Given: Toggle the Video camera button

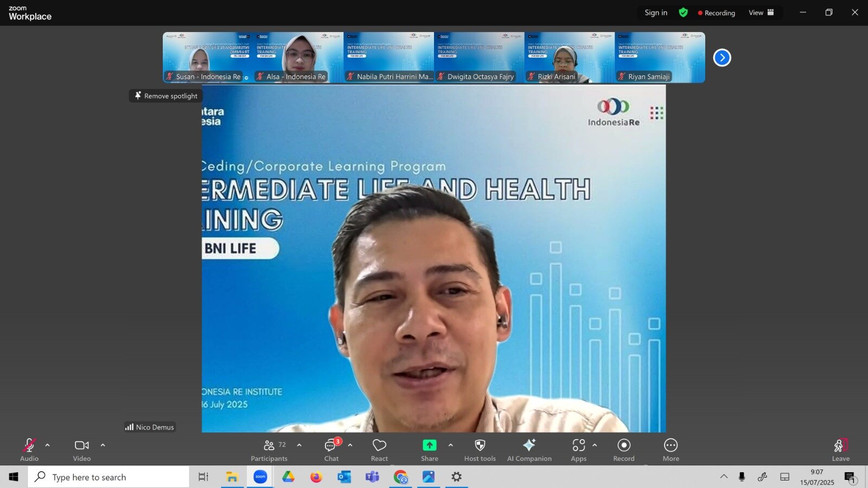Looking at the screenshot, I should coord(82,450).
